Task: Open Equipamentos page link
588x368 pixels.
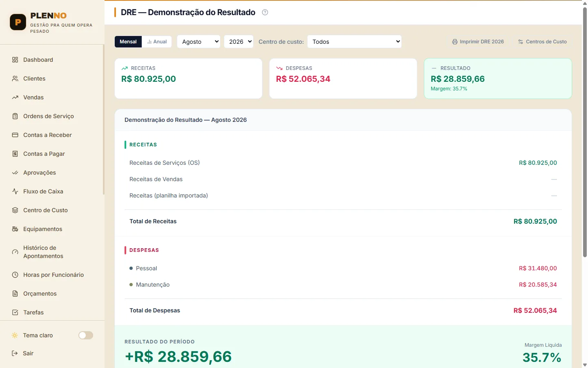Action: click(x=51, y=229)
